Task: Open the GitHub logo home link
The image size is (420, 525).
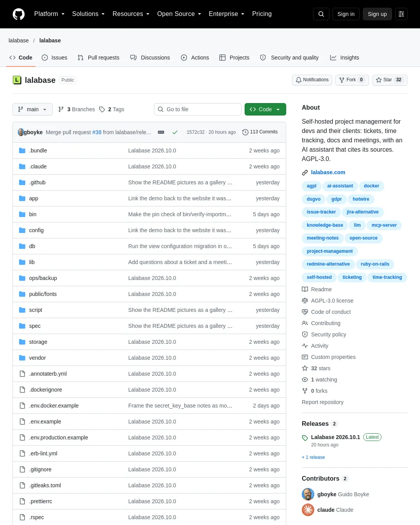Action: click(x=19, y=14)
